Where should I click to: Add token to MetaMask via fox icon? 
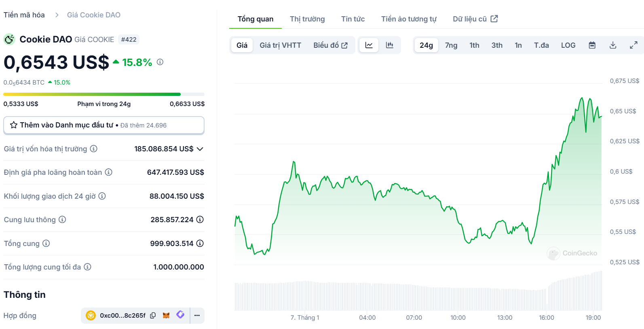[x=166, y=315]
